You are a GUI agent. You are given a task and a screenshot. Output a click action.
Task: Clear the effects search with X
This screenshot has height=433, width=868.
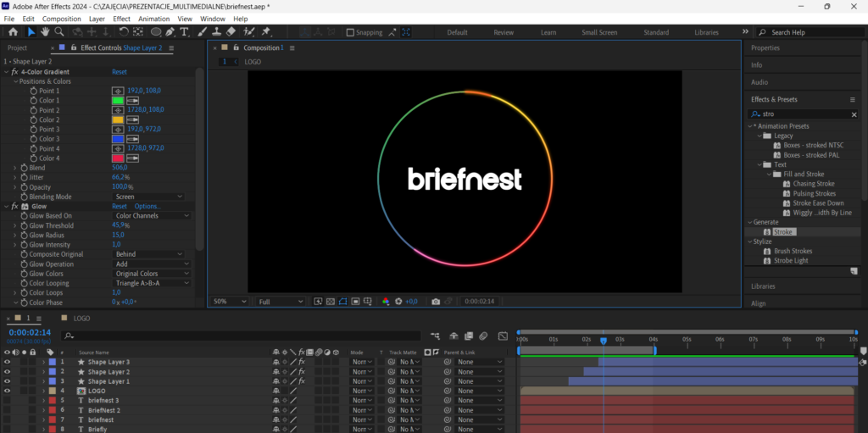pos(854,114)
